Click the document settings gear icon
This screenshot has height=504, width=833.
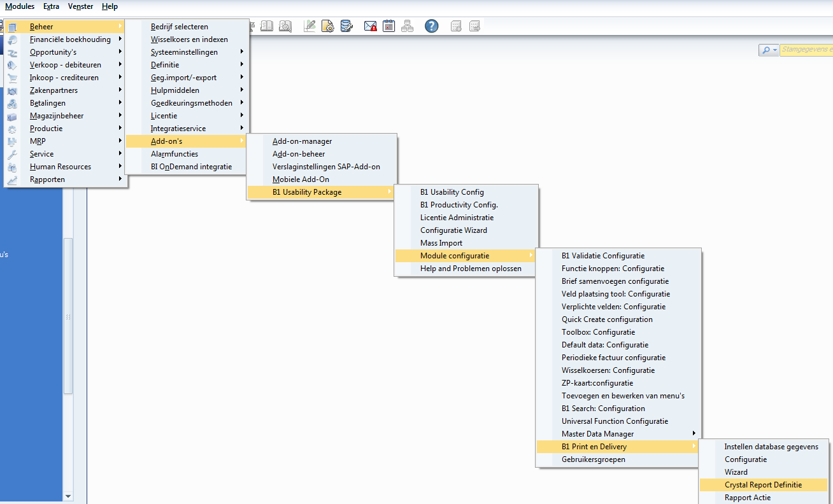[x=328, y=26]
